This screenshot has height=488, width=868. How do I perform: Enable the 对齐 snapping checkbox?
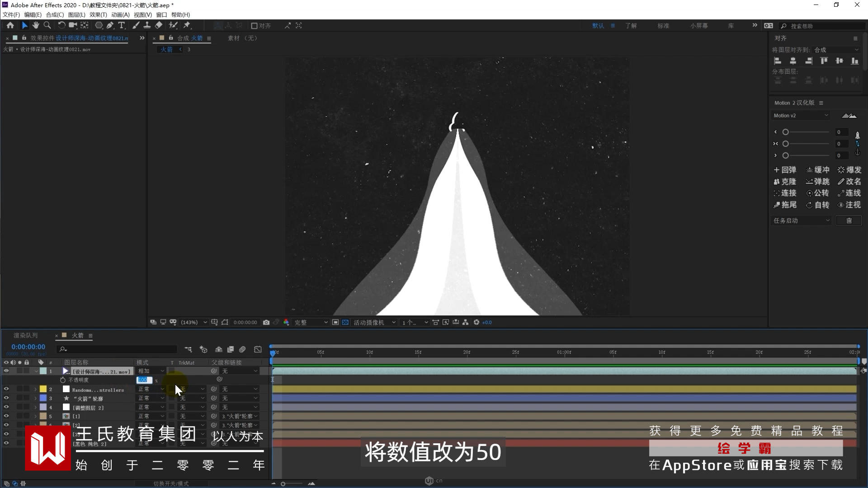[255, 26]
